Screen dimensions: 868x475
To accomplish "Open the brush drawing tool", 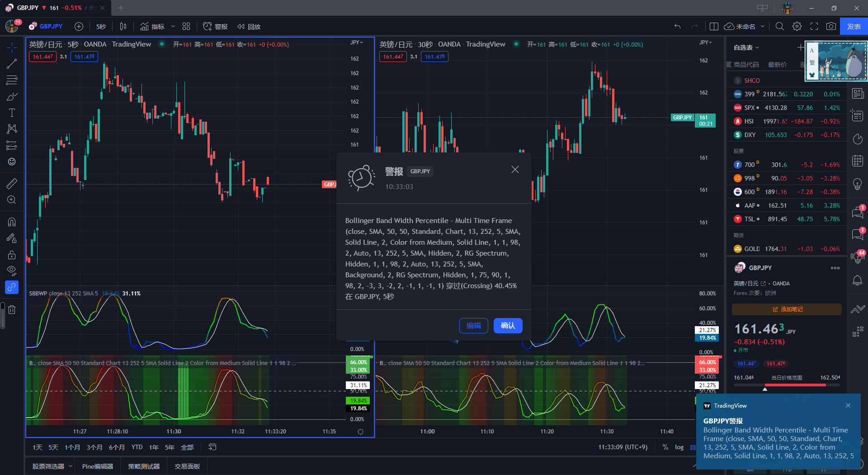I will pos(12,96).
